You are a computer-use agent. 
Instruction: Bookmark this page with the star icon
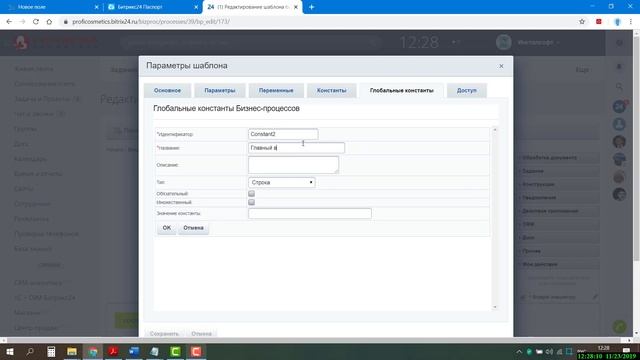(582, 22)
